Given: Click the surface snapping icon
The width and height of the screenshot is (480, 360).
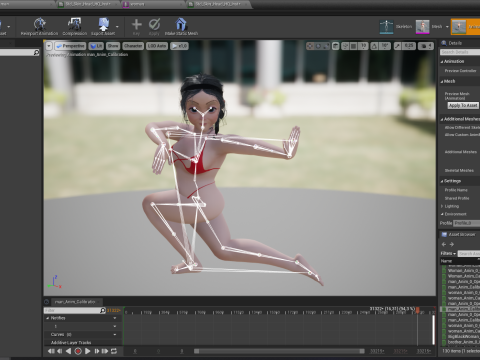Looking at the screenshot, I should pos(345,46).
